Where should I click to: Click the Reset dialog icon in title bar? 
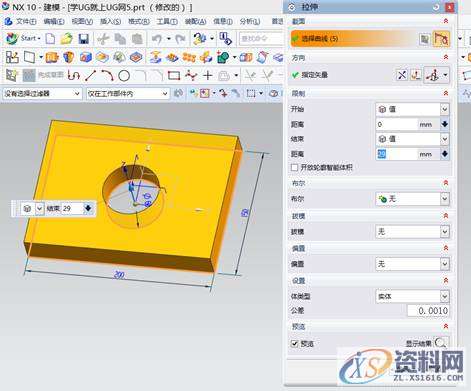pyautogui.click(x=436, y=7)
